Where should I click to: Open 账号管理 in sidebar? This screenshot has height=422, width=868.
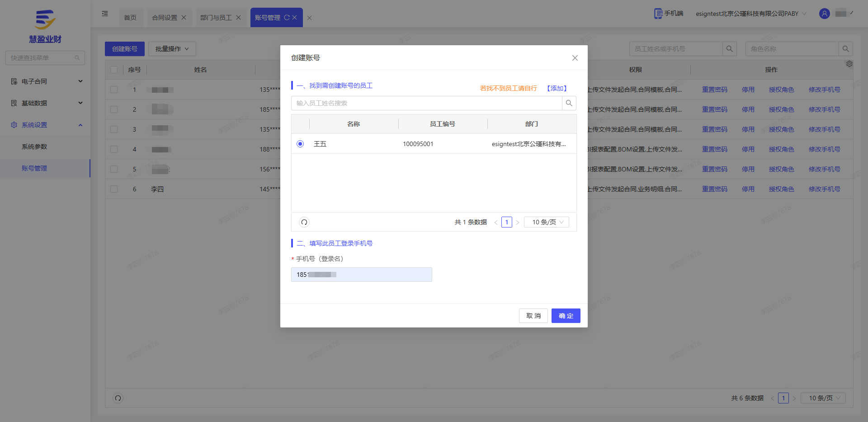pyautogui.click(x=34, y=168)
